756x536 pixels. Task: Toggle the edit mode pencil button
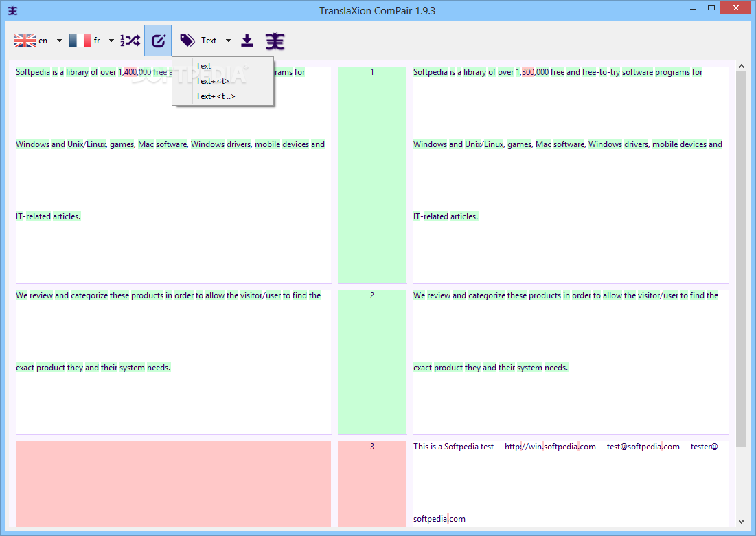click(x=158, y=41)
